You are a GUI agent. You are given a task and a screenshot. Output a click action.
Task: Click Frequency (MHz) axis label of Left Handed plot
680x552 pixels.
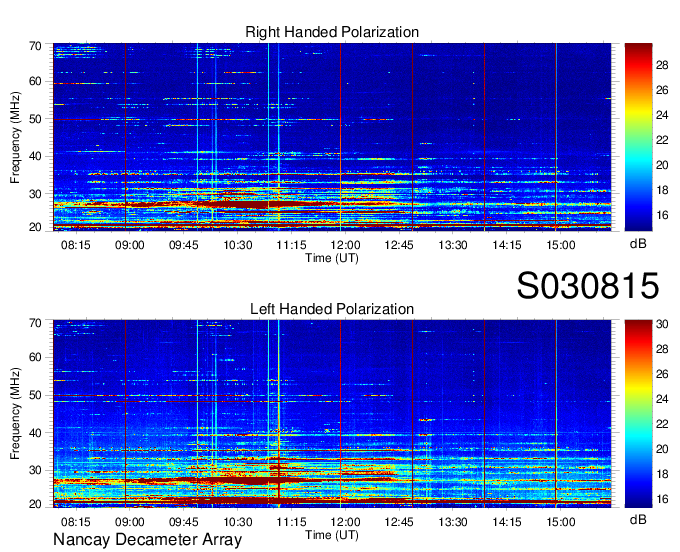coord(15,414)
